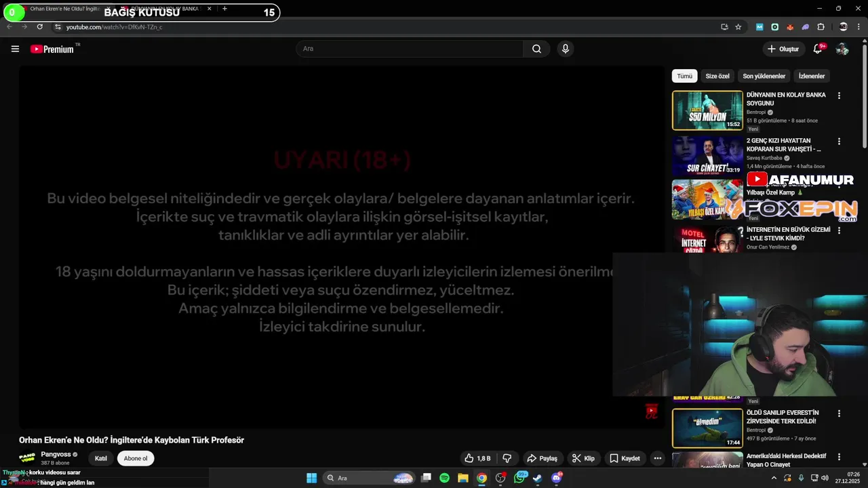Open more actions menu under the video
The width and height of the screenshot is (868, 488).
[657, 458]
